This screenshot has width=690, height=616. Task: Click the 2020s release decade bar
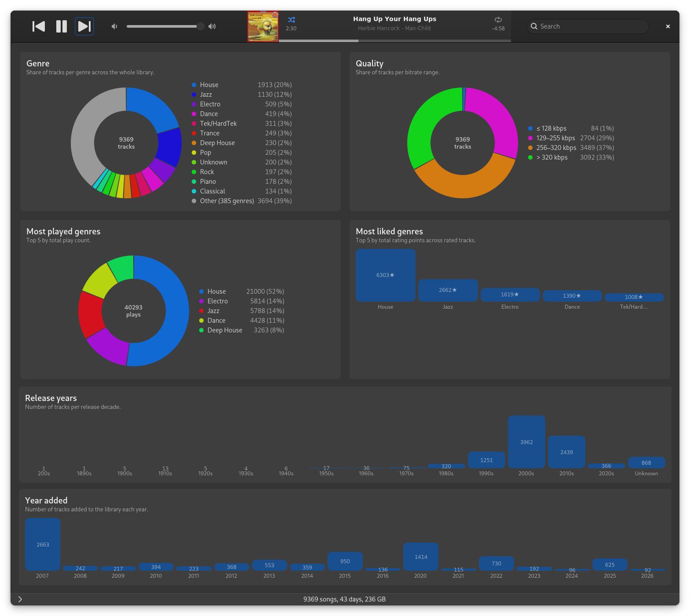tap(606, 466)
